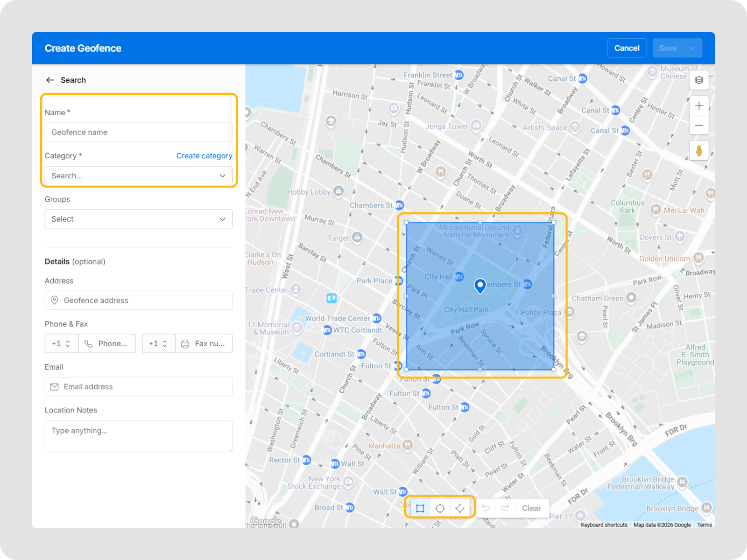
Task: Select the rectangle drawing tool
Action: [420, 508]
